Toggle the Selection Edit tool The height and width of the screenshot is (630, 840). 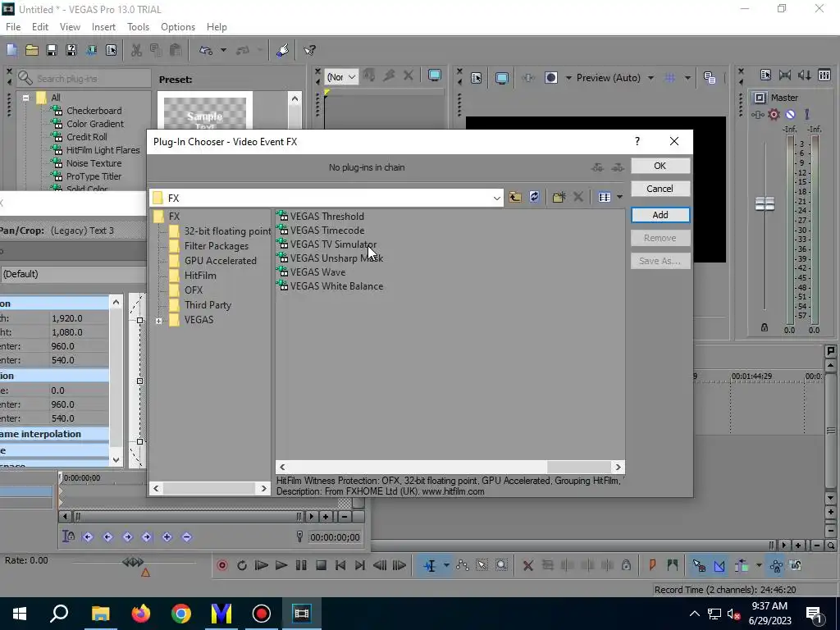click(x=482, y=565)
